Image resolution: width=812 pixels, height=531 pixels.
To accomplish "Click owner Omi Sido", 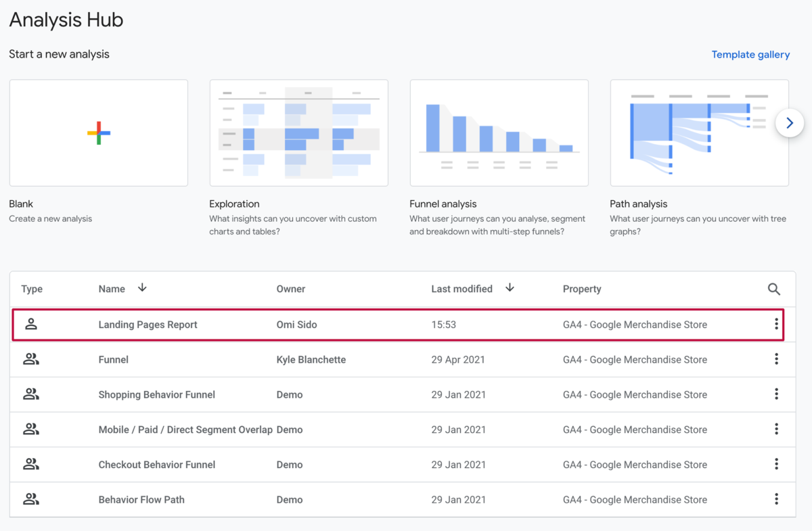I will click(296, 325).
